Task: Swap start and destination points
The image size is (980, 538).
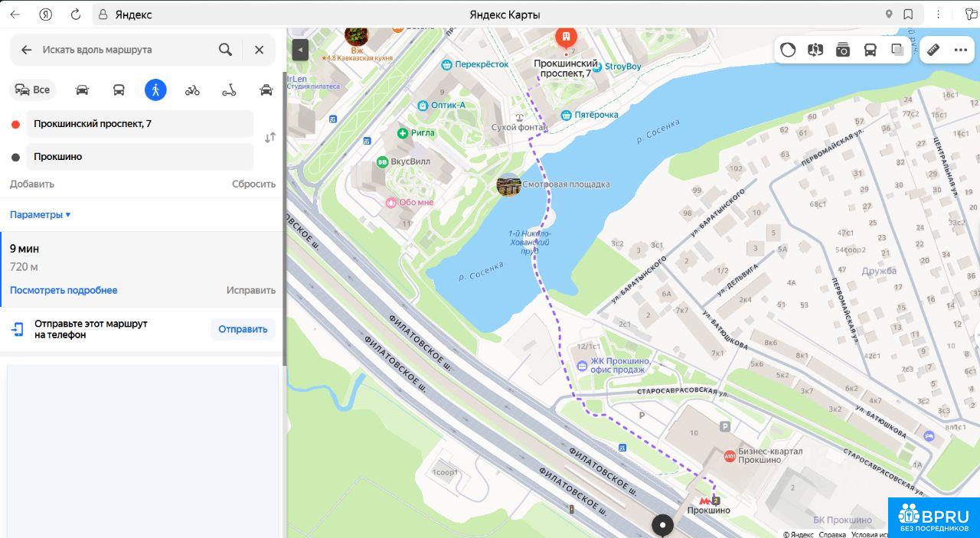Action: tap(269, 138)
